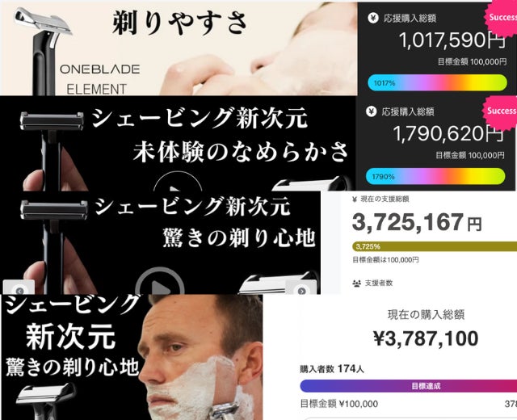Click the olive 3,725% progress bar
The width and height of the screenshot is (517, 420).
tap(435, 246)
